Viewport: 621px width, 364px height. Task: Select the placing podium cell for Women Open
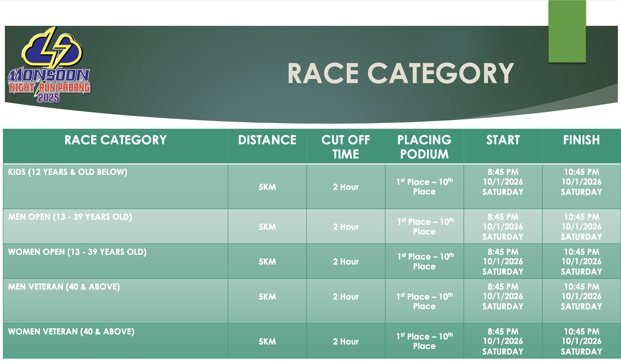point(424,261)
